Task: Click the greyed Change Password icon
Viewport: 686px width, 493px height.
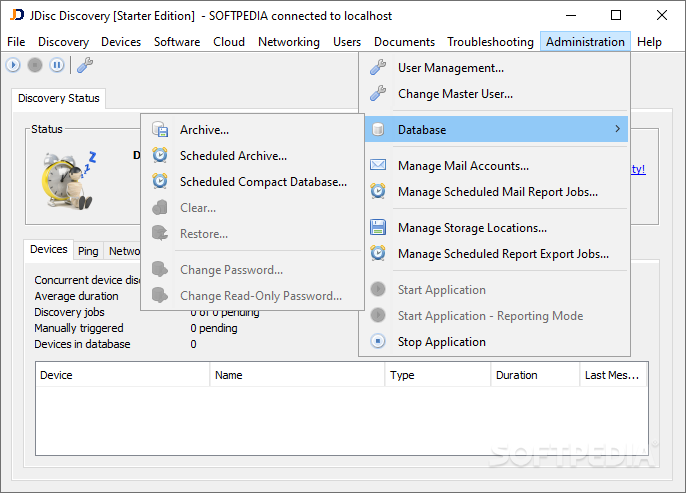Action: point(160,269)
